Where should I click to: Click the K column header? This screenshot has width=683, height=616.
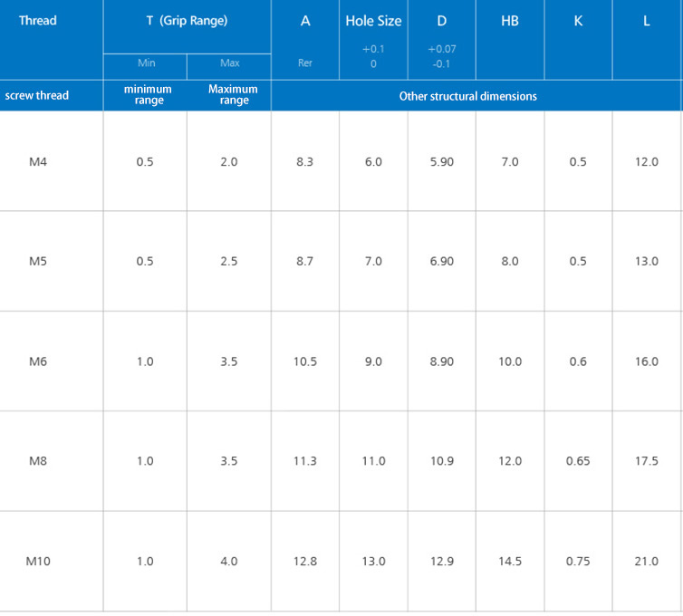(578, 21)
